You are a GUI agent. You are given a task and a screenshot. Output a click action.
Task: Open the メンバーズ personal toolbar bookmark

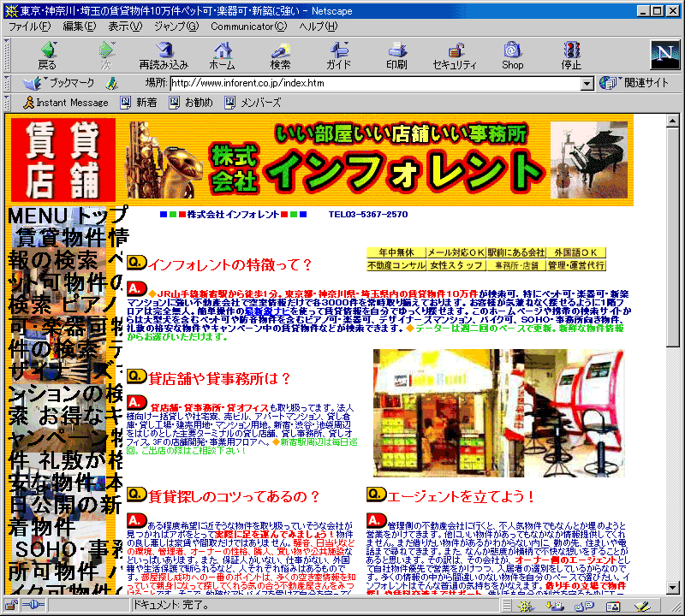pyautogui.click(x=253, y=103)
